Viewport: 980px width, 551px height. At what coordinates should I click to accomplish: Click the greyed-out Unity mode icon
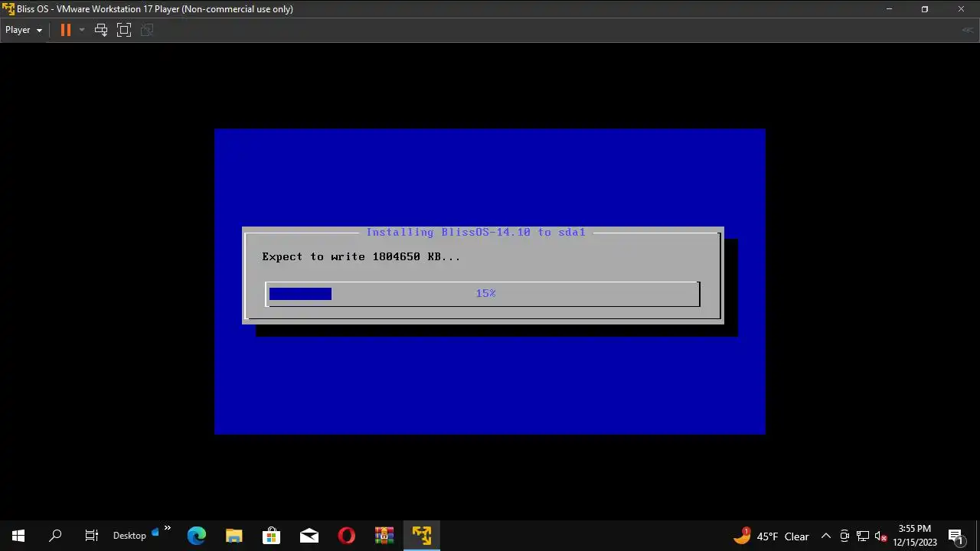tap(147, 30)
